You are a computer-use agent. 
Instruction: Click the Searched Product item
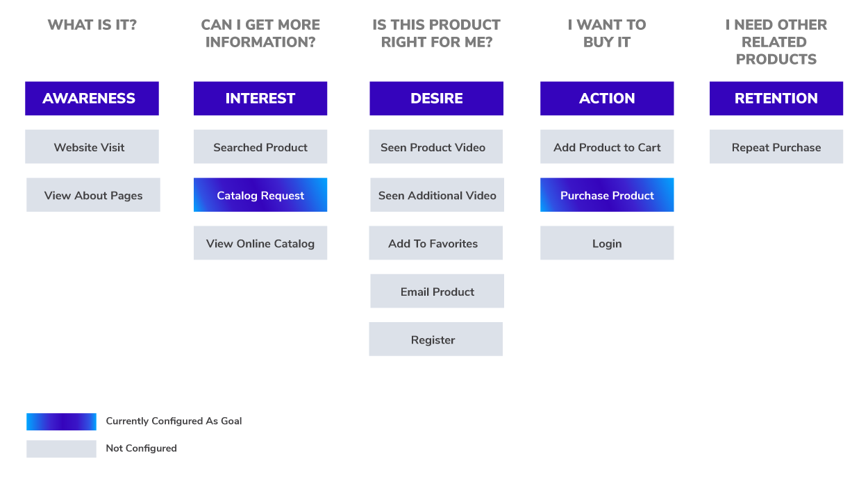pos(260,146)
